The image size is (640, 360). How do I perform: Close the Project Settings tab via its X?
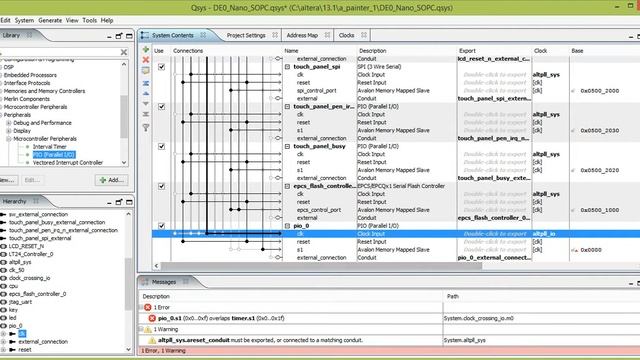(275, 35)
